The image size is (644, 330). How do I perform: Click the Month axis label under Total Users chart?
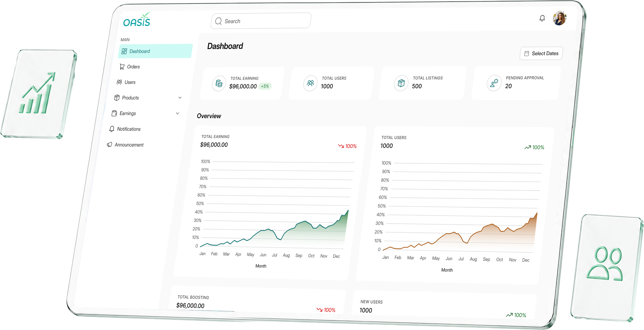(x=447, y=270)
